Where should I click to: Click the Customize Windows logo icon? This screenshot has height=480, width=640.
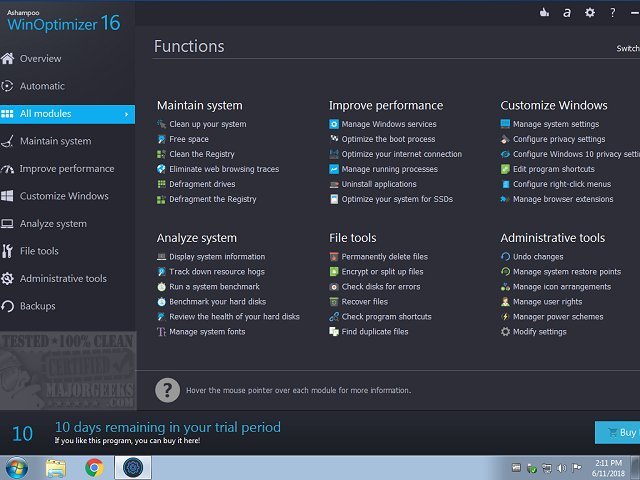coord(7,196)
